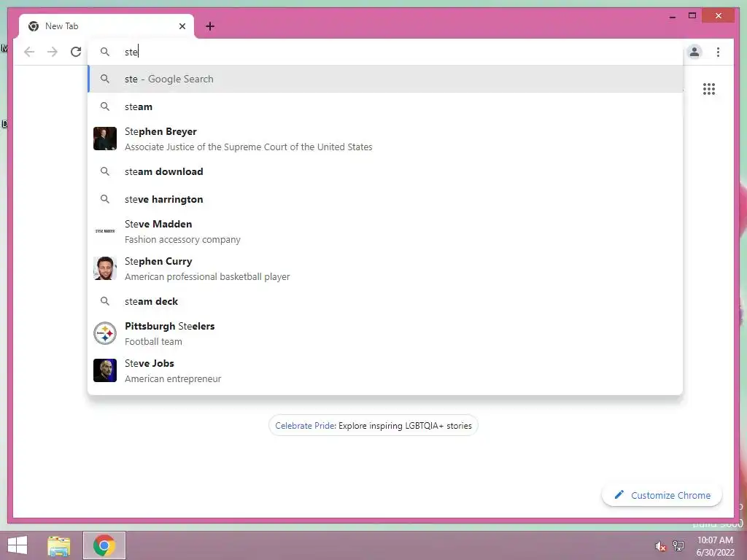Click the Chrome taskbar icon

click(x=104, y=545)
